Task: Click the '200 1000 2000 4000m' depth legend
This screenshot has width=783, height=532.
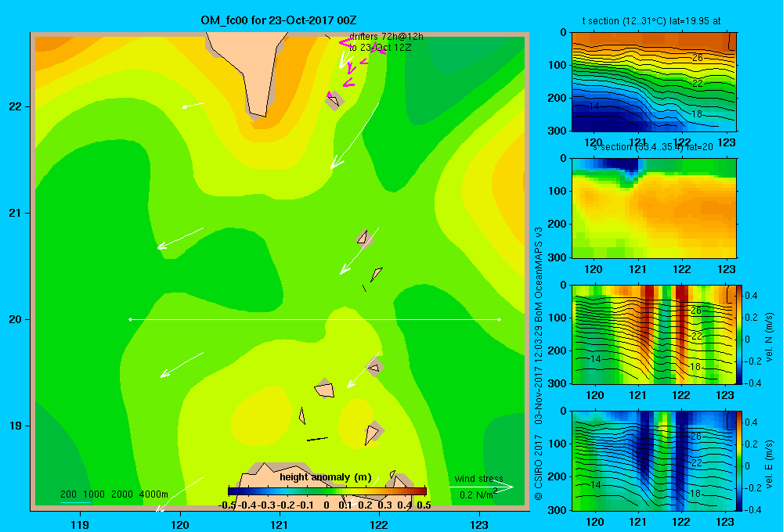Action: [114, 494]
